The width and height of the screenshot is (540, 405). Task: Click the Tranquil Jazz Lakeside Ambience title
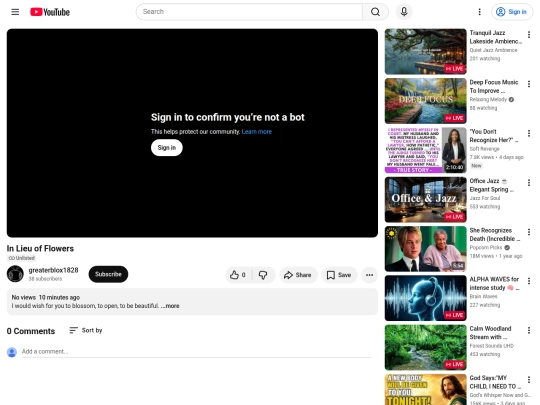(x=496, y=37)
